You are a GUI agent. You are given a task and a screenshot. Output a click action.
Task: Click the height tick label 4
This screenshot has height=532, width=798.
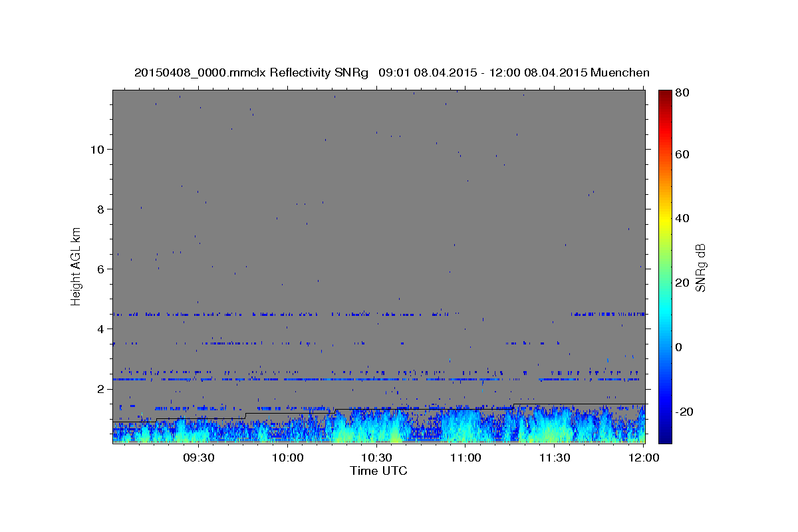[100, 329]
